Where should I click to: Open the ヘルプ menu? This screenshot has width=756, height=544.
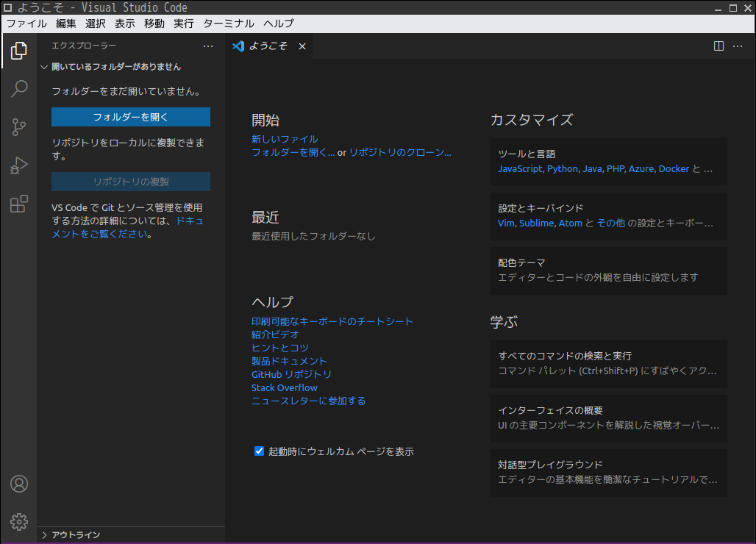[x=279, y=24]
